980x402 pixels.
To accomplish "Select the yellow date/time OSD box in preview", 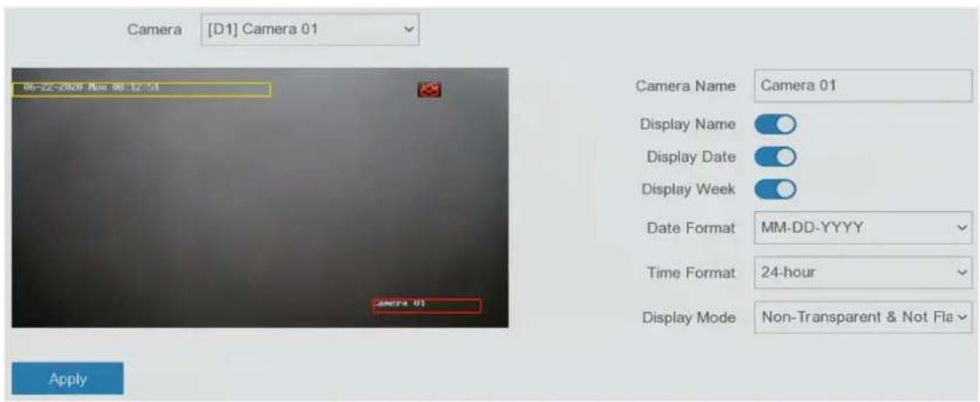I will coord(141,90).
